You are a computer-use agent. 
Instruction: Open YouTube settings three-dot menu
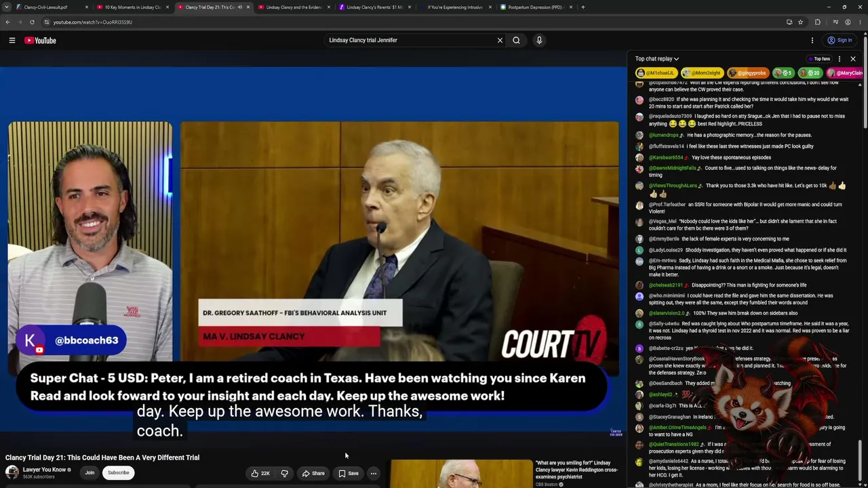[x=812, y=40]
